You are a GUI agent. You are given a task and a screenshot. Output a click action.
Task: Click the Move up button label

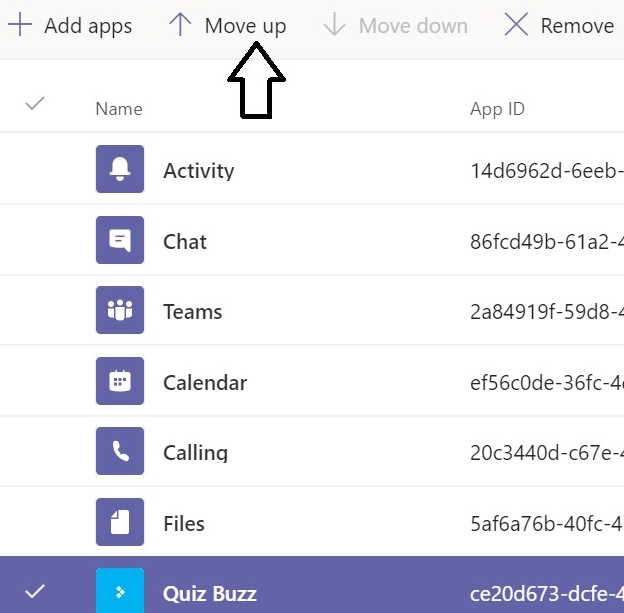[x=245, y=26]
